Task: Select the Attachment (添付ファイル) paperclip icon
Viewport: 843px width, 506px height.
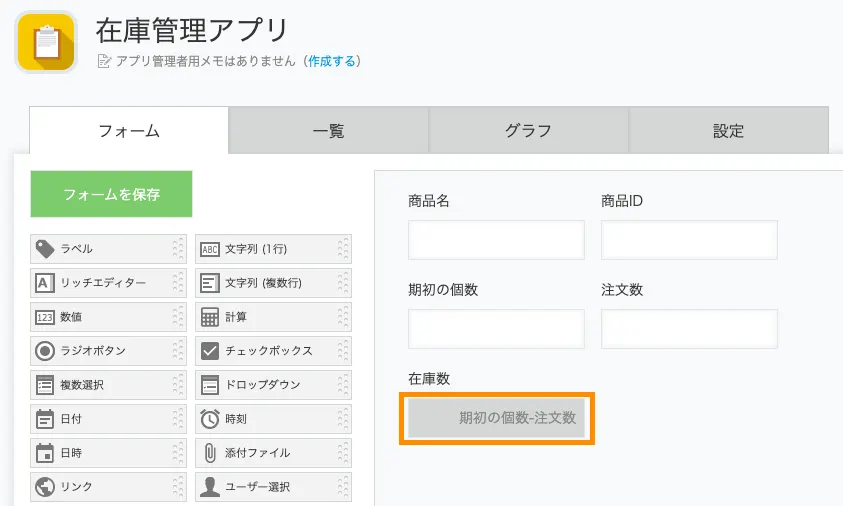Action: click(x=210, y=453)
